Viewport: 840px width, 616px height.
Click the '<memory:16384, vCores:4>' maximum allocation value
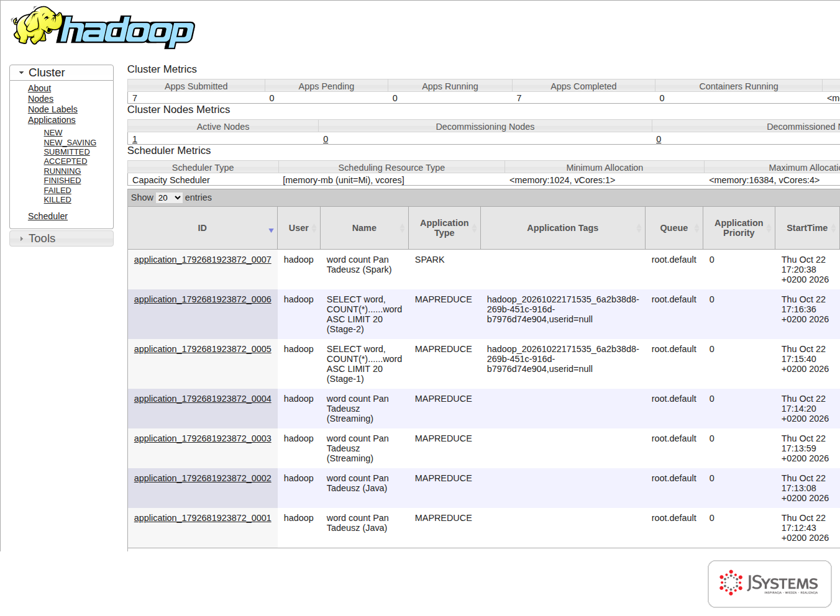(x=764, y=180)
